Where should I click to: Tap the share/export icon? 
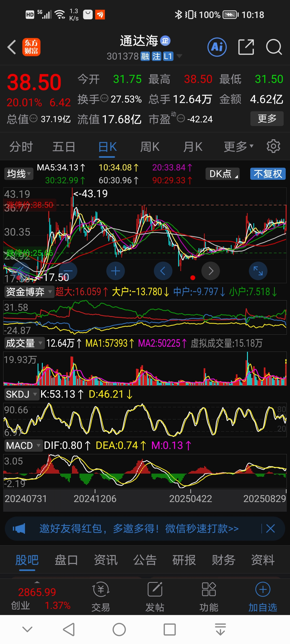point(246,47)
